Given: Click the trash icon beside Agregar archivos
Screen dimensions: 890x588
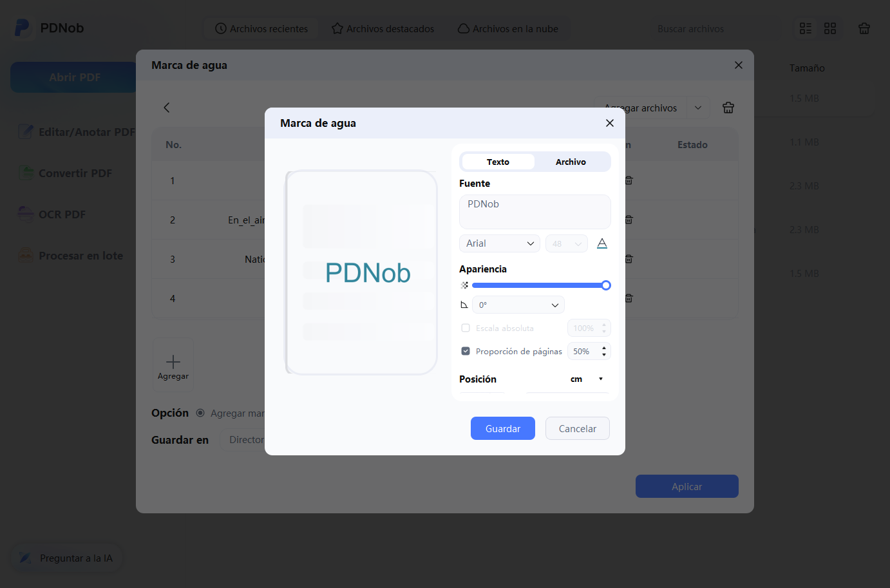Looking at the screenshot, I should pyautogui.click(x=728, y=108).
